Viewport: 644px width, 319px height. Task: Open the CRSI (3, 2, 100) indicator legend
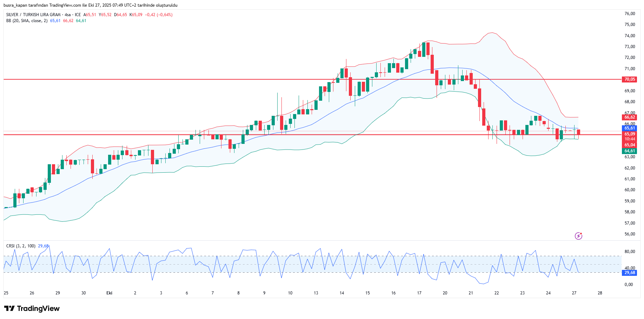pos(21,246)
